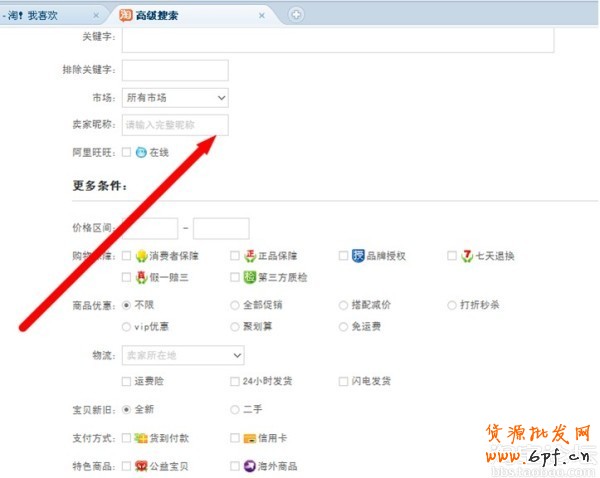Open the 所有市场 market dropdown
Viewport: 600px width, 478px height.
[175, 97]
